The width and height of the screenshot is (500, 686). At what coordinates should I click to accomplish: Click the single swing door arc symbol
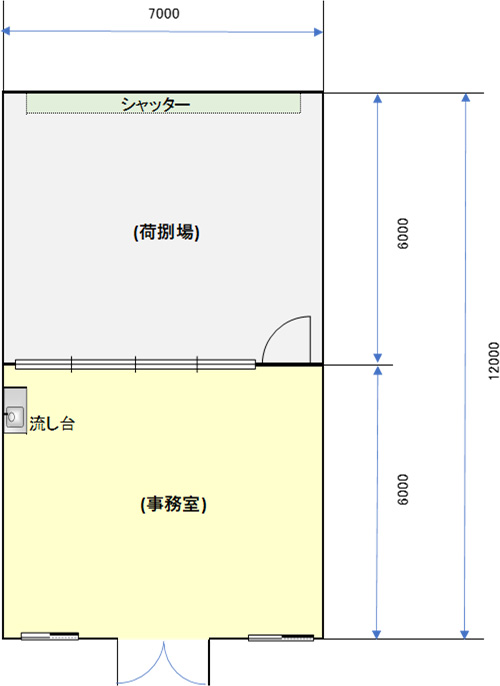coord(287,340)
